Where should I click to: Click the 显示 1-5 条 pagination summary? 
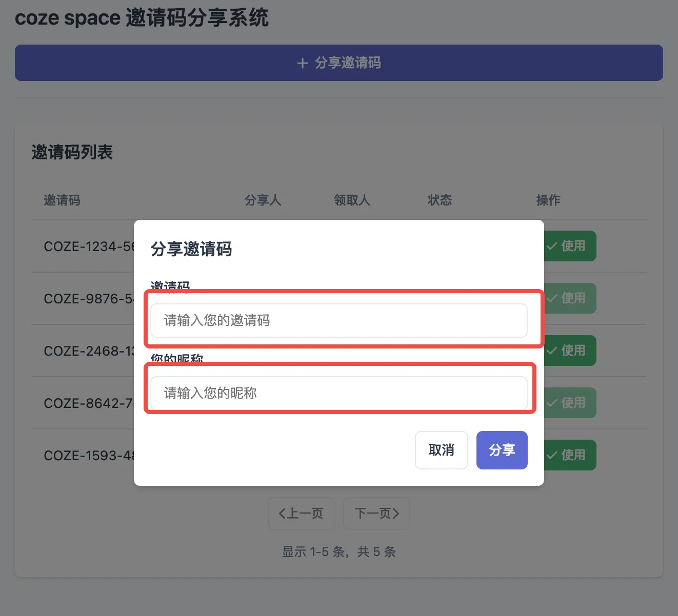pyautogui.click(x=339, y=552)
